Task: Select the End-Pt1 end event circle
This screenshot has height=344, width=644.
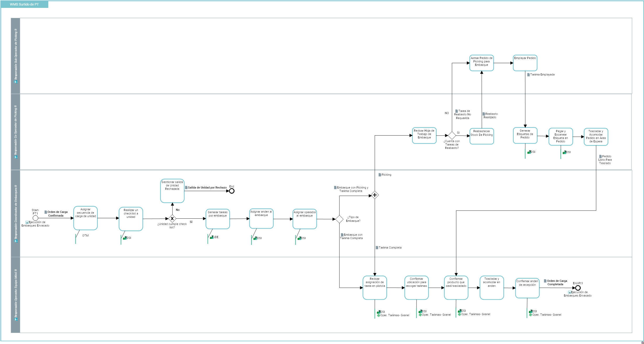Action: tap(578, 288)
